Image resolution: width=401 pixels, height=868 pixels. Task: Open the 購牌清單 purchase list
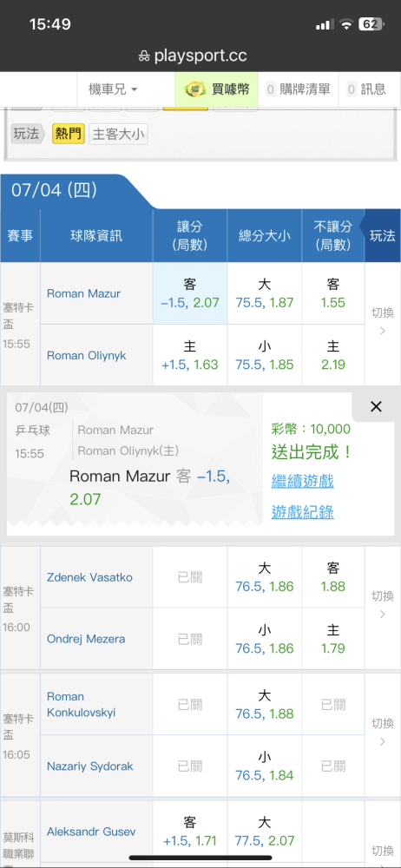(x=298, y=89)
